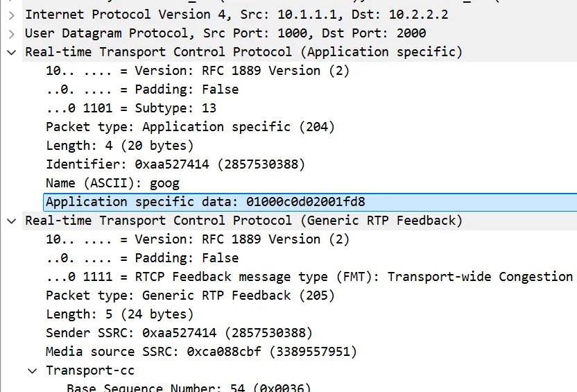Select the Media source SSRC row
Screen dimensions: 577x392
pyautogui.click(x=201, y=352)
